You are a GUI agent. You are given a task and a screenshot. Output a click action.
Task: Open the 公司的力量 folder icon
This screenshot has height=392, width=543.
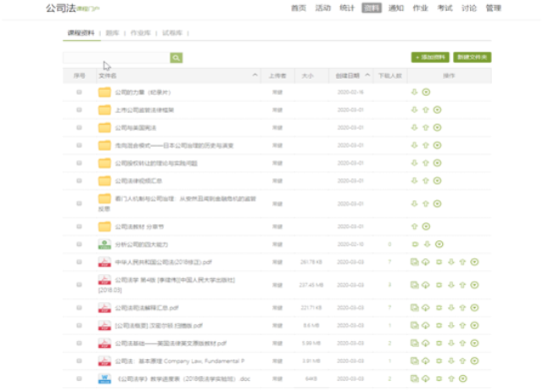tap(104, 92)
